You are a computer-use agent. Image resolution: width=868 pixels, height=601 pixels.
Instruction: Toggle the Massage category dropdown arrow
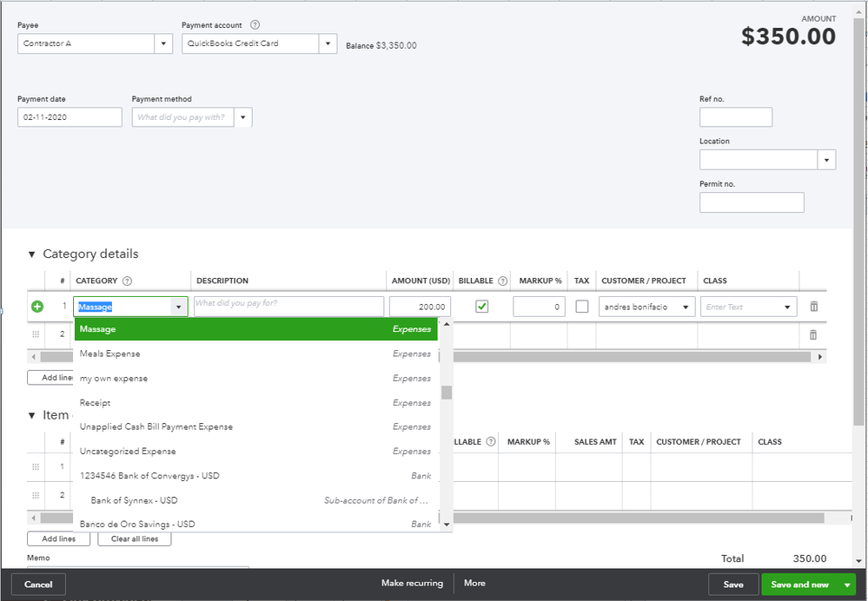[x=178, y=307]
